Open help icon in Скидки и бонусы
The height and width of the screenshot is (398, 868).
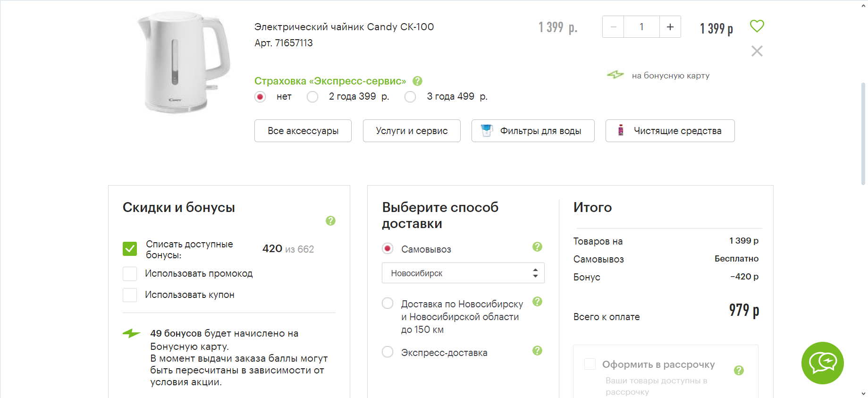coord(330,220)
